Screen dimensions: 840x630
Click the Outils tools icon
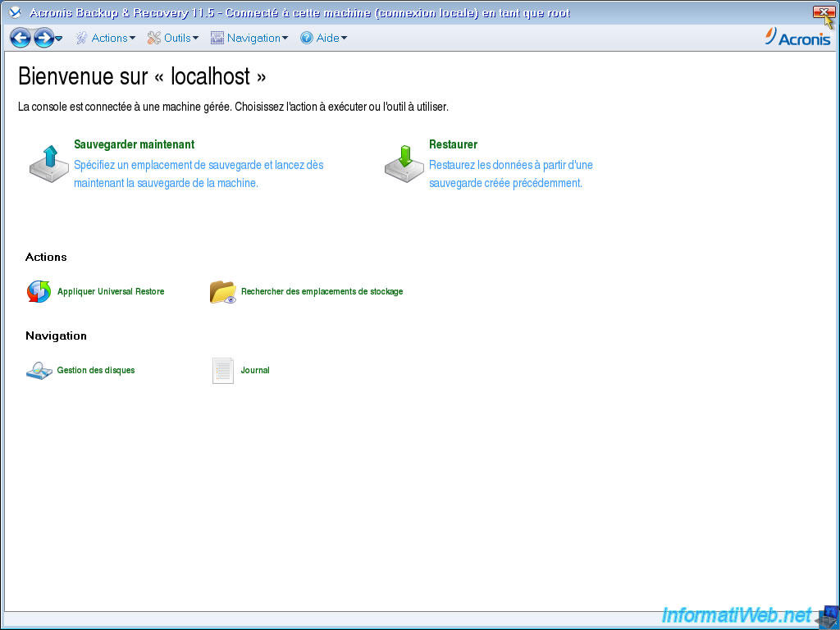click(x=153, y=38)
